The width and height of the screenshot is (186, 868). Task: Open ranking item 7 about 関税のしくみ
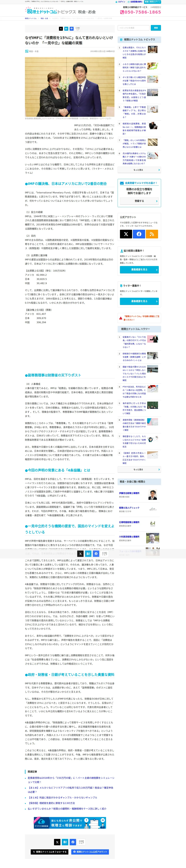[134, 144]
